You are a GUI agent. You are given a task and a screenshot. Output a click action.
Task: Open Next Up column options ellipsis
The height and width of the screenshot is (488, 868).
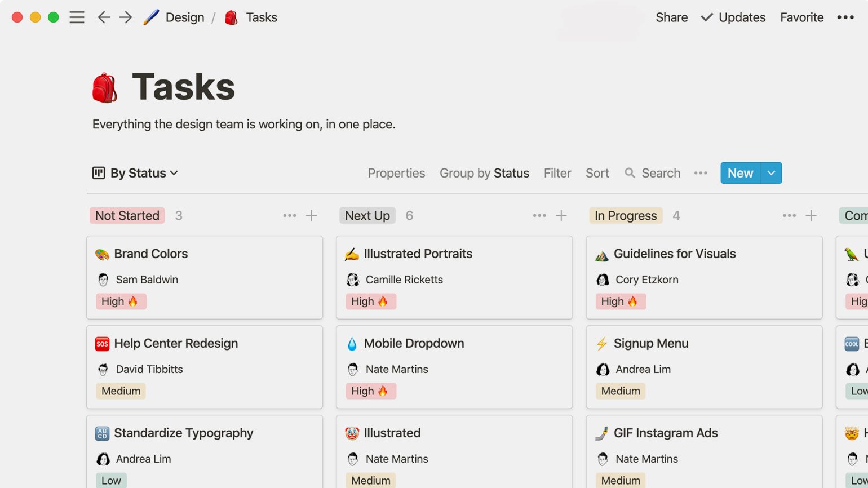(x=539, y=215)
